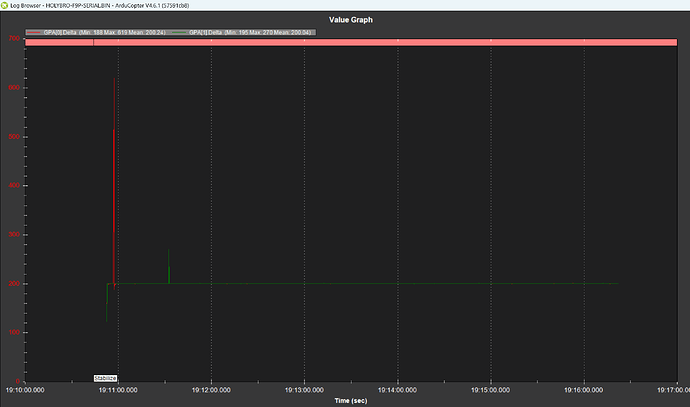The image size is (690, 407).
Task: Click the 19:16:00.000 time label
Action: click(x=584, y=390)
